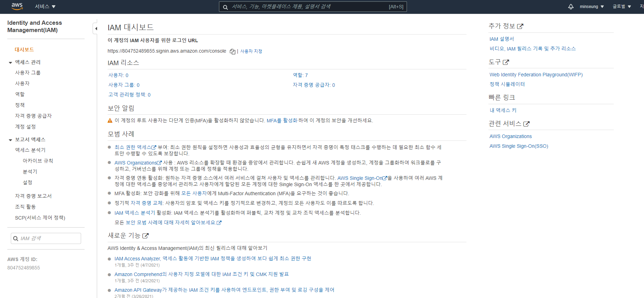Open AWS Single Sign-On link in 모범 사례
This screenshot has width=644, height=298.
[x=362, y=178]
